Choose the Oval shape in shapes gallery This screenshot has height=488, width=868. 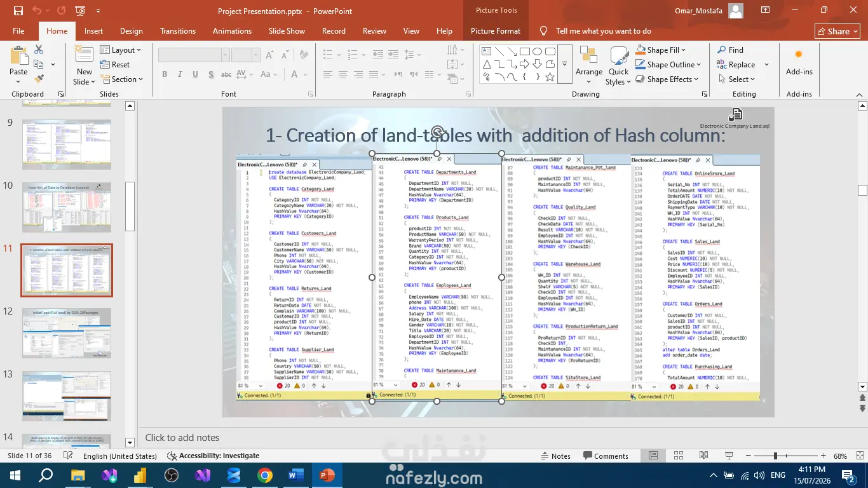538,51
